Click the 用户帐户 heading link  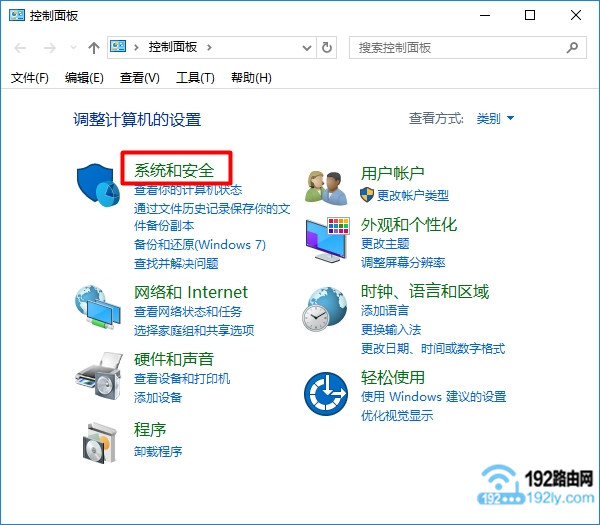[x=393, y=173]
